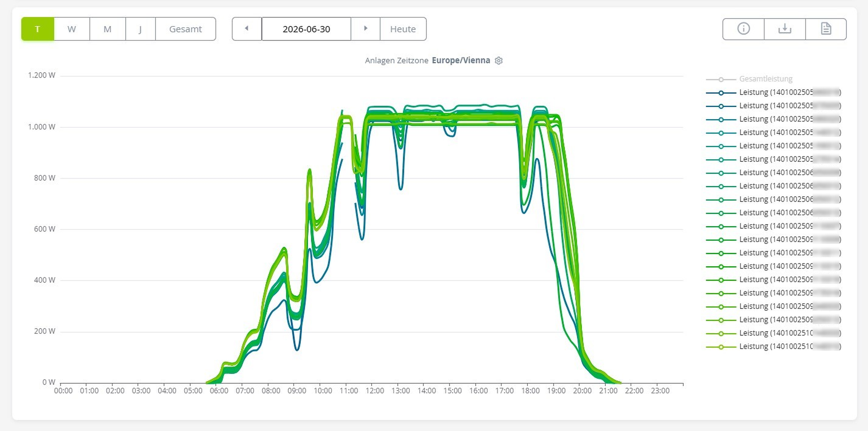Go to next day arrow
868x431 pixels.
click(x=366, y=29)
